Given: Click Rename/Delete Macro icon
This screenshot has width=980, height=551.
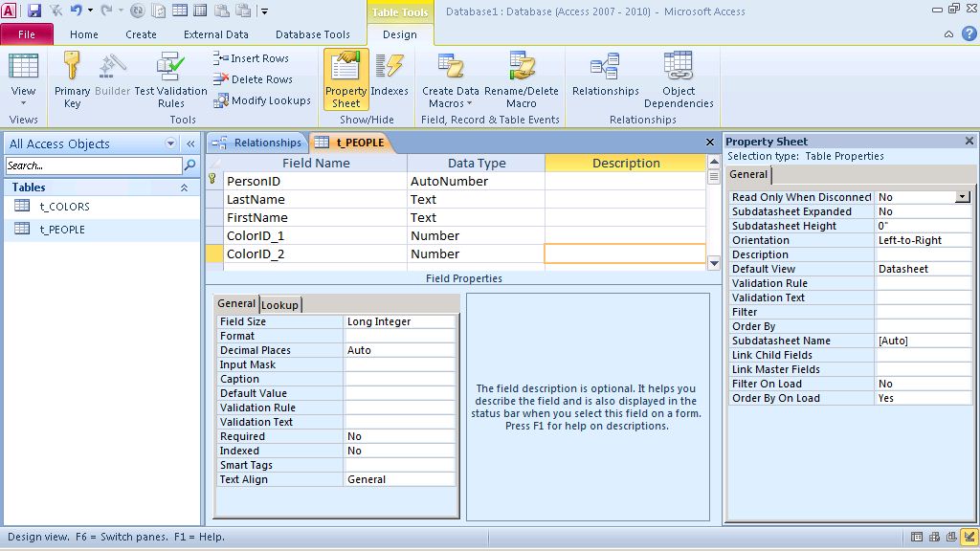Looking at the screenshot, I should click(x=522, y=66).
